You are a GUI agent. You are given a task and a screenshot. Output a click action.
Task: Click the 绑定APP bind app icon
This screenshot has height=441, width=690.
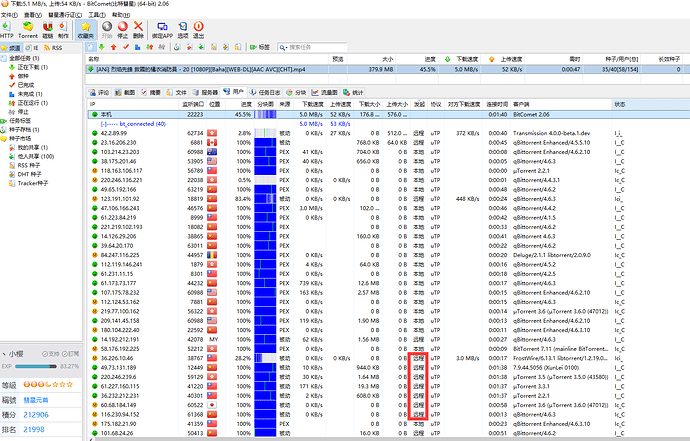pyautogui.click(x=162, y=30)
